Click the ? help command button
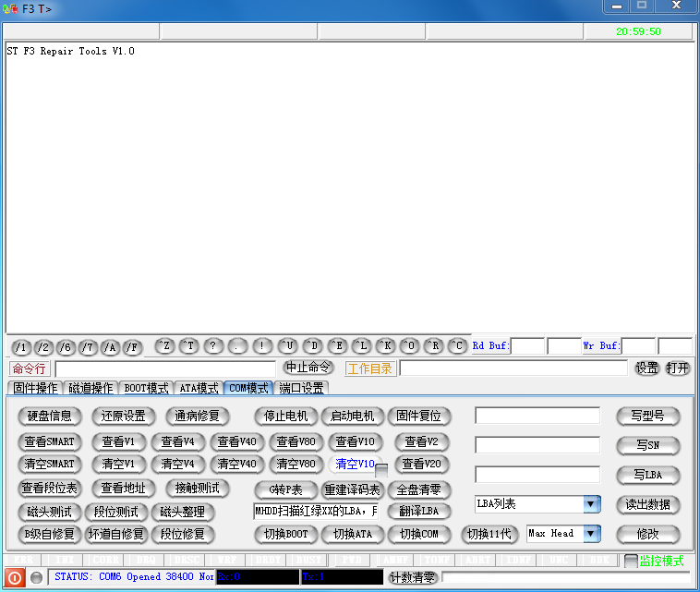This screenshot has width=700, height=592. pos(214,346)
